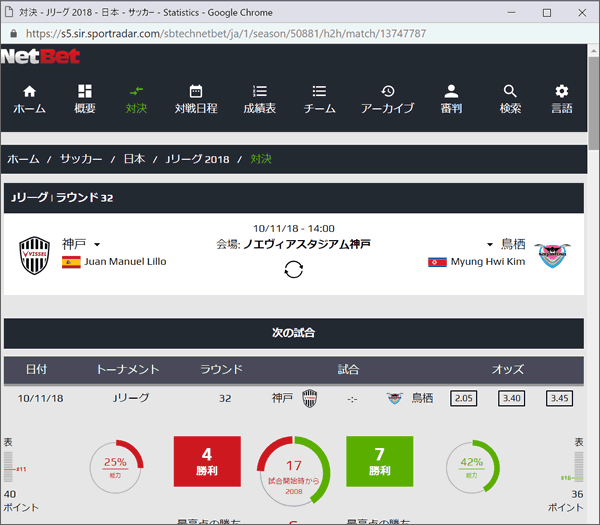The width and height of the screenshot is (600, 525).
Task: Click the 次の試合 section header
Action: click(293, 333)
